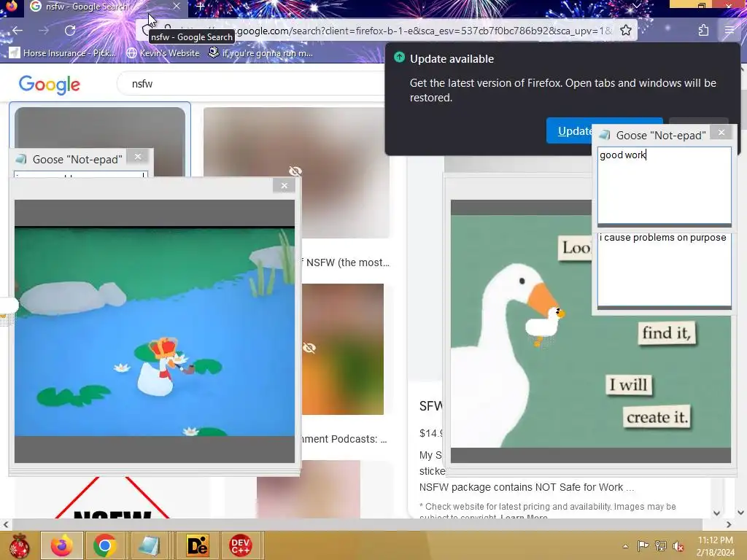The width and height of the screenshot is (747, 560).
Task: Show hidden system tray icons
Action: pyautogui.click(x=625, y=546)
